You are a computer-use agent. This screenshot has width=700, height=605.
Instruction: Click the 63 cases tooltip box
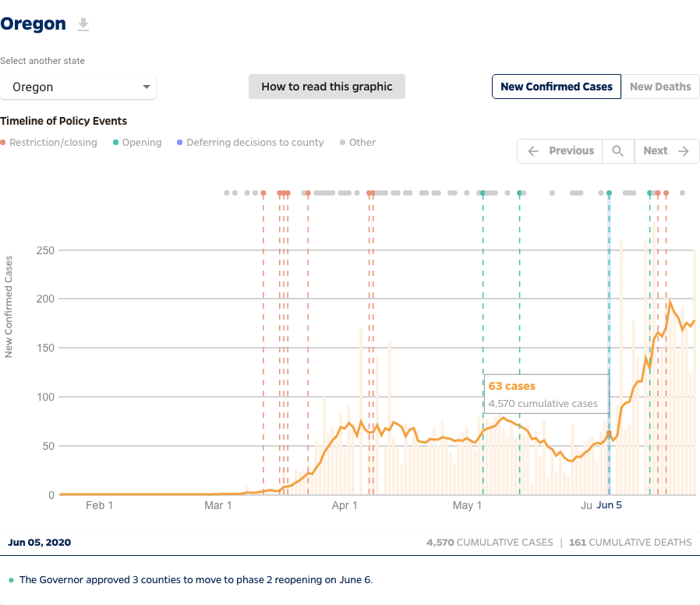tap(546, 394)
